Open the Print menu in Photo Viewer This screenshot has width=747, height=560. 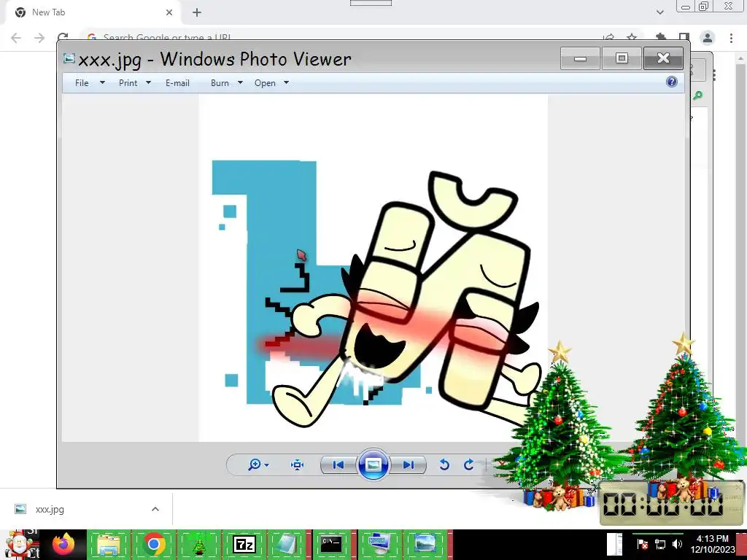click(128, 83)
